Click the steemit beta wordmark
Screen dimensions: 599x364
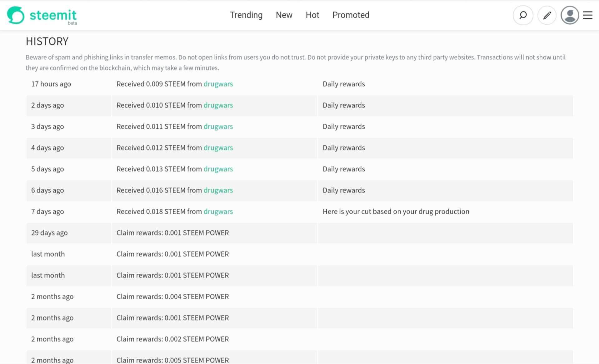pos(53,16)
